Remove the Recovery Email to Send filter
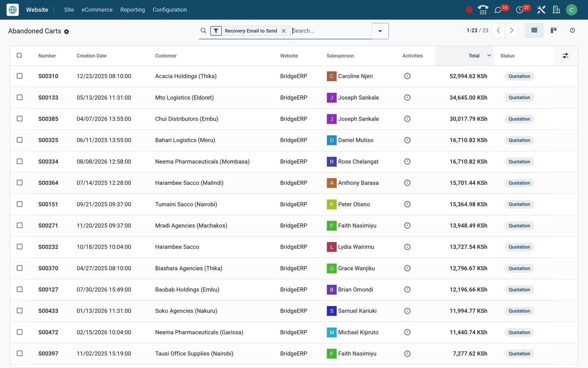The width and height of the screenshot is (588, 368). (284, 31)
